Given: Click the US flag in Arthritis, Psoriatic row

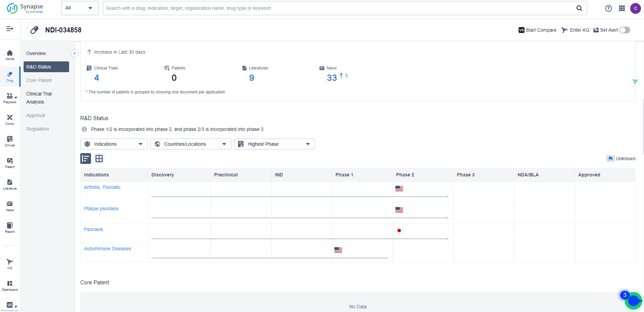Looking at the screenshot, I should tap(399, 189).
